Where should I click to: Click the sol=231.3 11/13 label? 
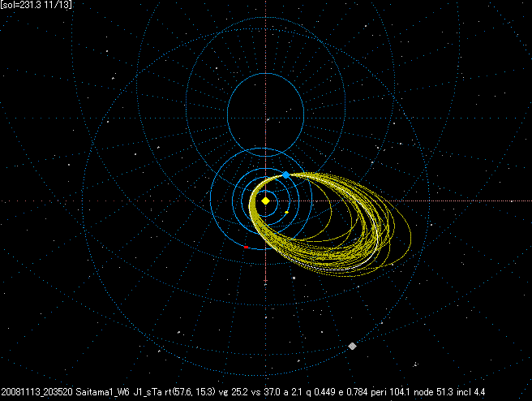pyautogui.click(x=36, y=5)
